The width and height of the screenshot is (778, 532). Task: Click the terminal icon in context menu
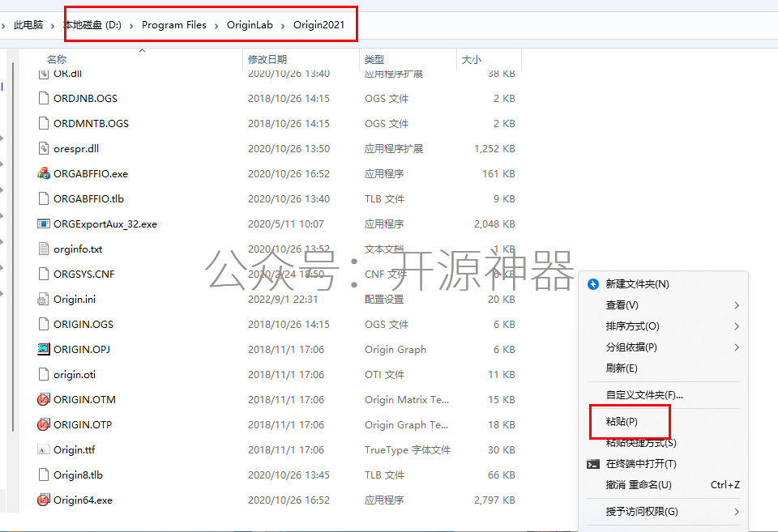click(x=593, y=464)
